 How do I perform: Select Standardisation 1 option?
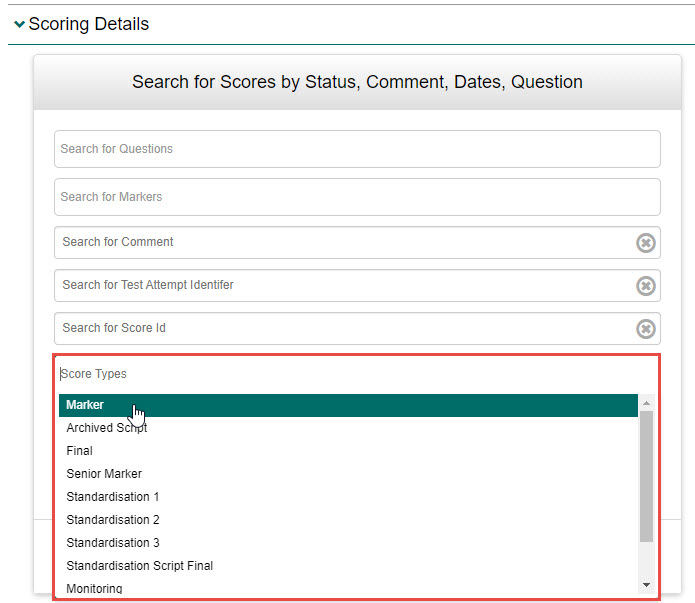113,497
